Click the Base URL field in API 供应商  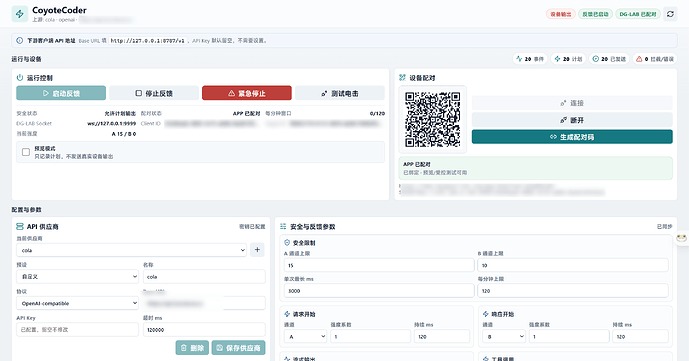tap(204, 303)
